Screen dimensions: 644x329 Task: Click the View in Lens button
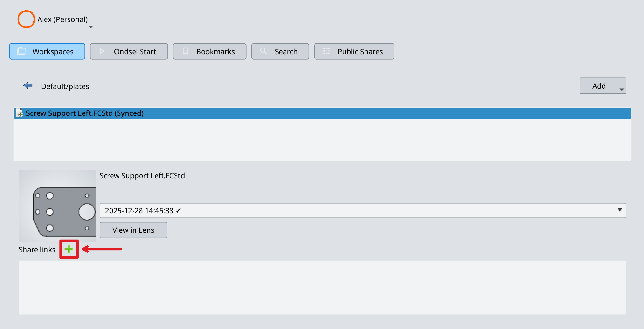pos(133,230)
